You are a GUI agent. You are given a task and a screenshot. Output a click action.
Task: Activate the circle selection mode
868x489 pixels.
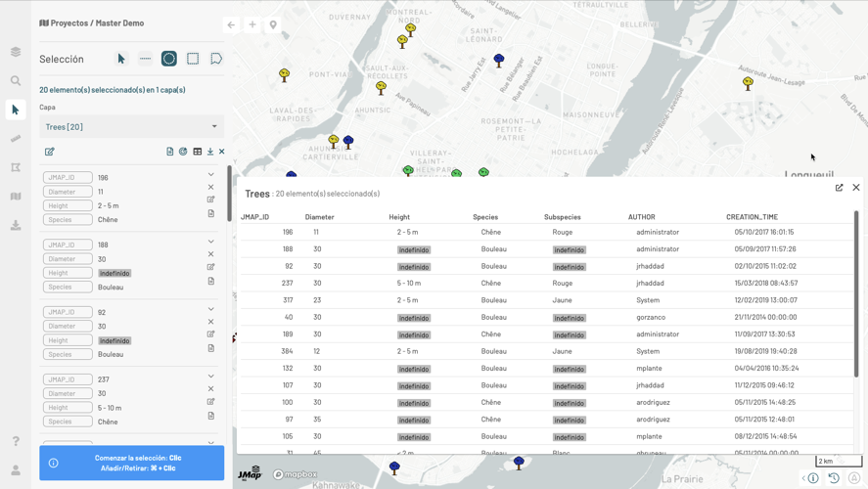pyautogui.click(x=169, y=59)
